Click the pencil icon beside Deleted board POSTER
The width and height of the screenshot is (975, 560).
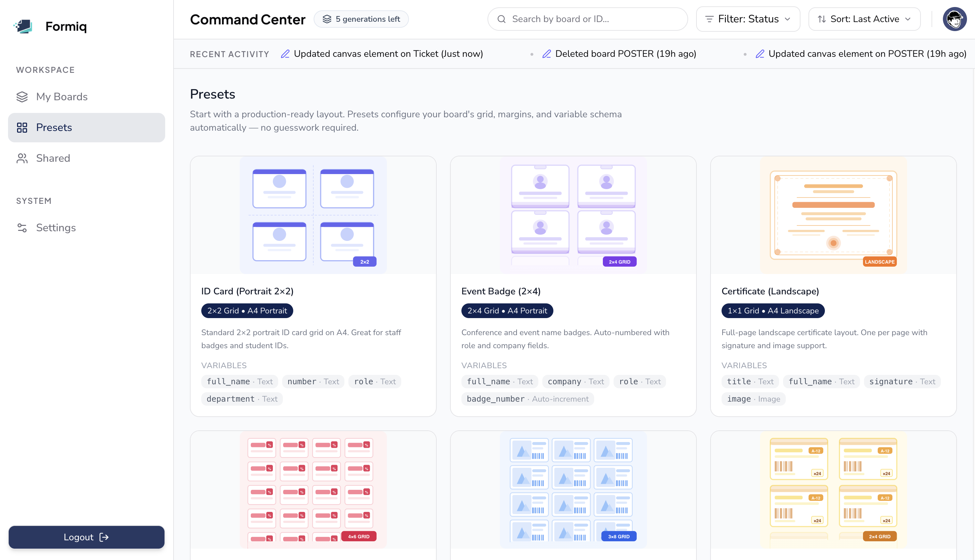(x=547, y=54)
